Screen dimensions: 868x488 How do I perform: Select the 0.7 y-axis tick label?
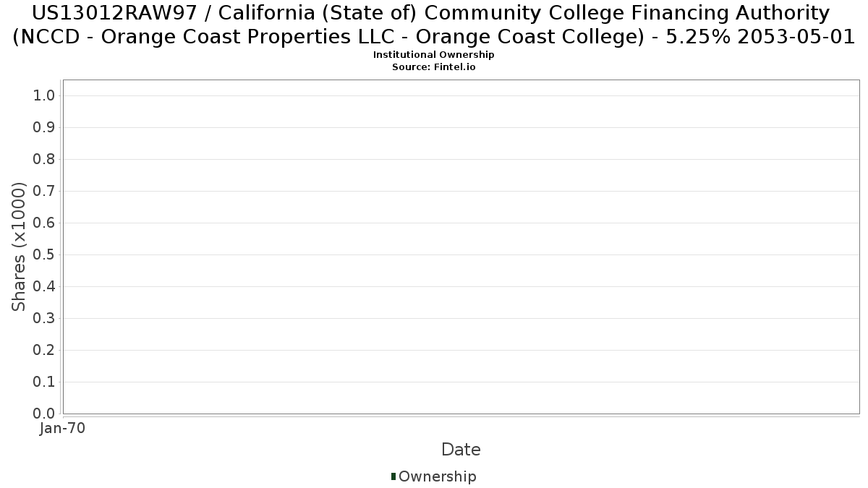pos(44,192)
